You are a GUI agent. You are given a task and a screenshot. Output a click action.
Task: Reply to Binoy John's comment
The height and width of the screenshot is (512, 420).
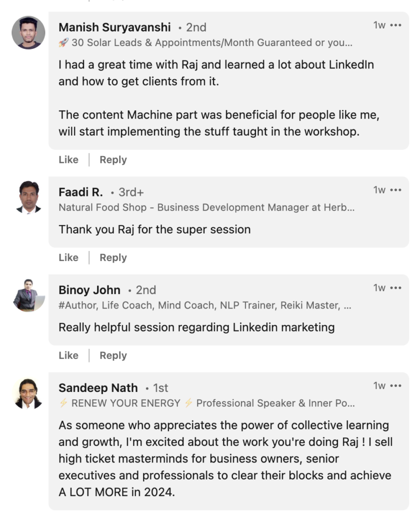click(x=113, y=356)
